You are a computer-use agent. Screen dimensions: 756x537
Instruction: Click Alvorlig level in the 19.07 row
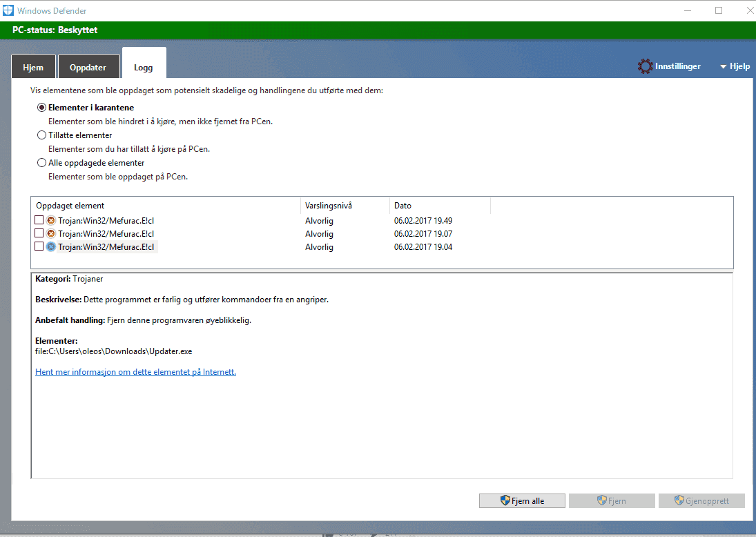(x=319, y=234)
